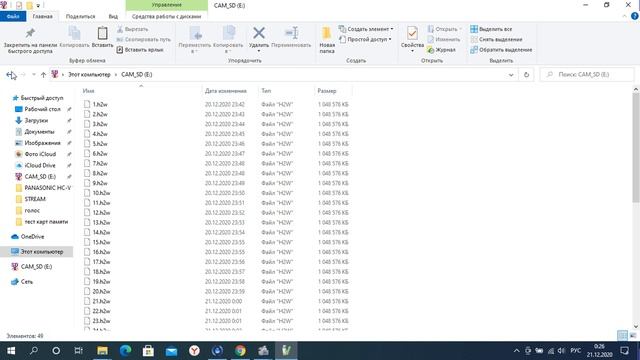This screenshot has width=640, height=360.
Task: Open History (Журнал) in the ribbon
Action: [x=441, y=50]
